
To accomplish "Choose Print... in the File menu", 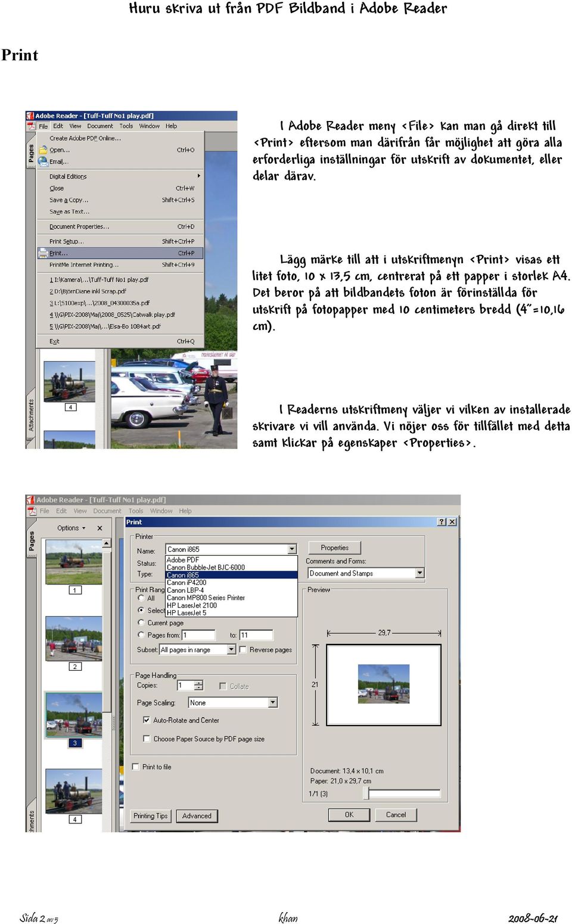I will coord(120,253).
